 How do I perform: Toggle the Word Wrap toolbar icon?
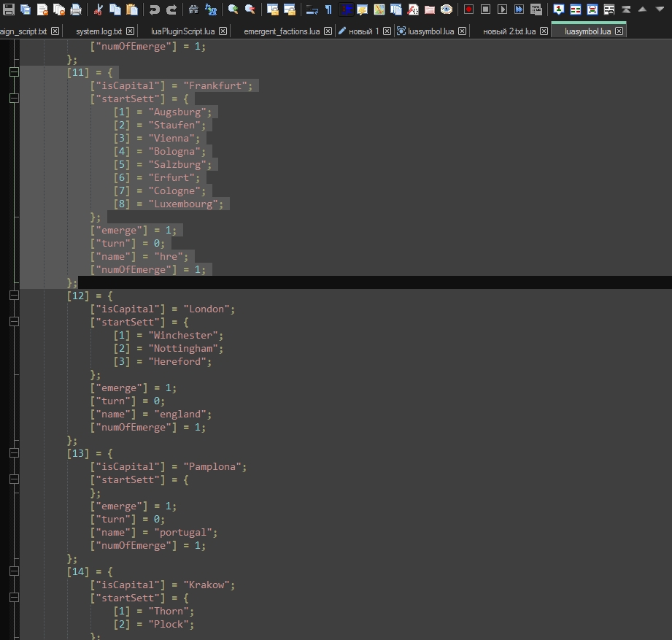click(x=312, y=9)
